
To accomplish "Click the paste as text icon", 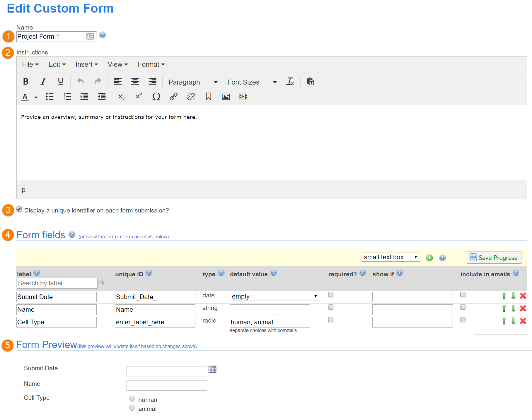I will click(310, 82).
